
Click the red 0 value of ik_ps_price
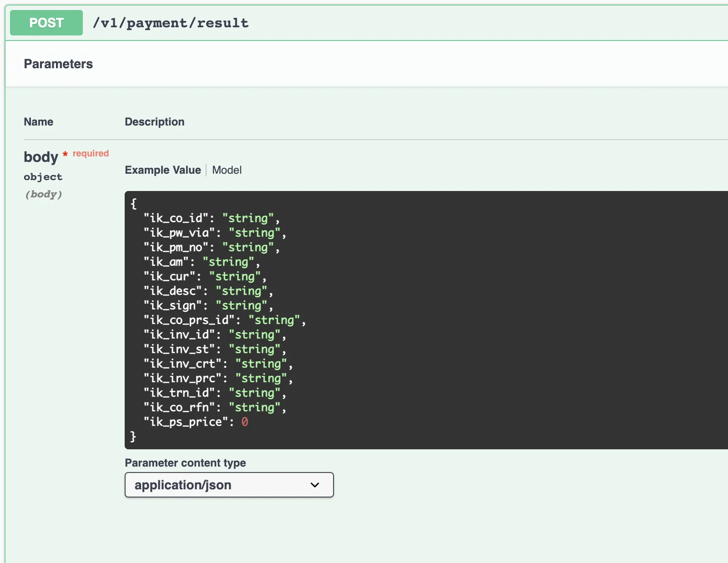[x=245, y=422]
